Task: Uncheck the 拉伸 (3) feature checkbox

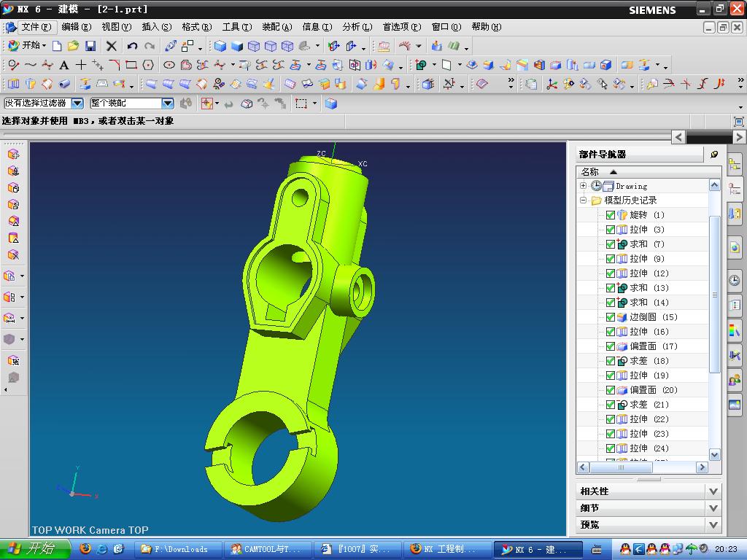Action: click(611, 230)
